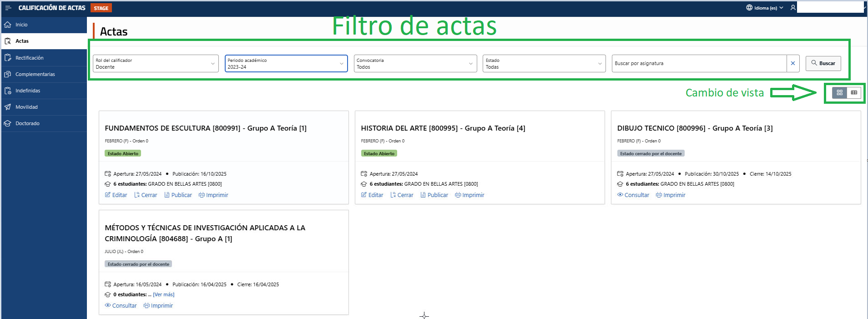Publicar the FUNDAMENTOS DE ESCULTURA acta

coord(178,195)
